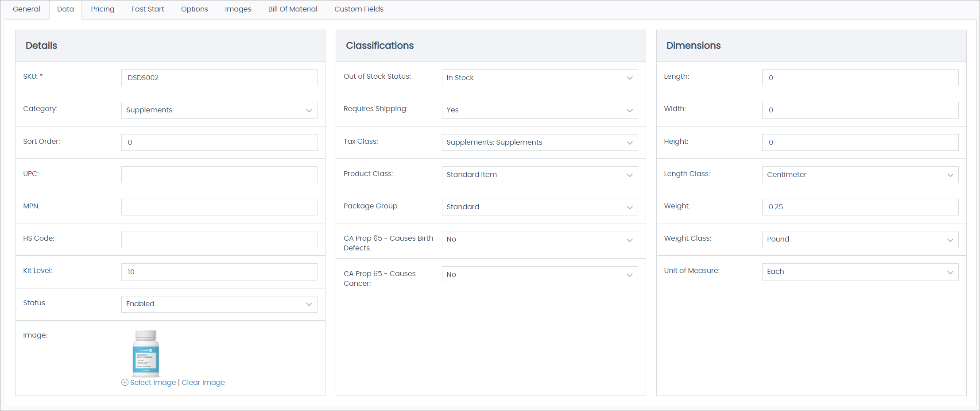Click the Select Image link
Screen dimensions: 980x411
click(153, 382)
